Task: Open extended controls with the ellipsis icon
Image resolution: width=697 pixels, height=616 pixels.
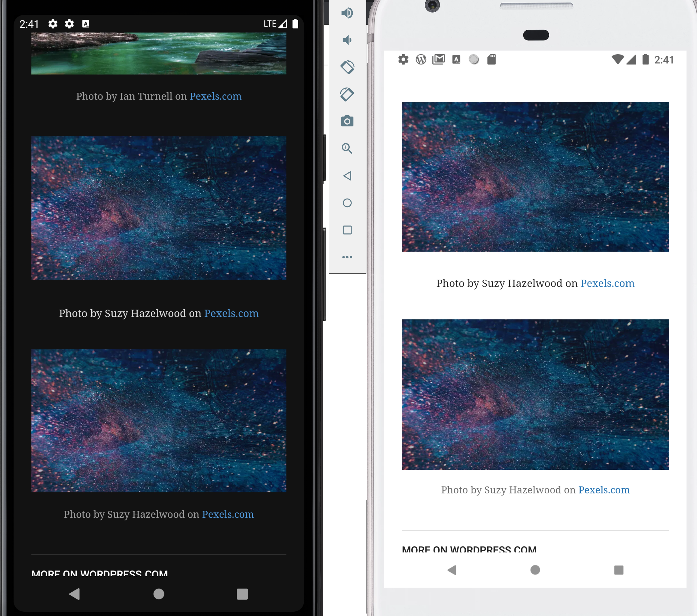Action: point(347,257)
